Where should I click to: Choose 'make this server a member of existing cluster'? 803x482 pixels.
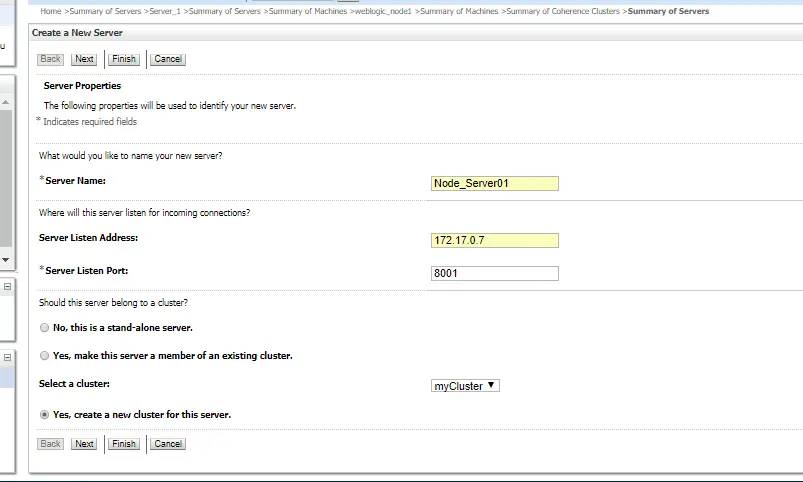pyautogui.click(x=44, y=356)
